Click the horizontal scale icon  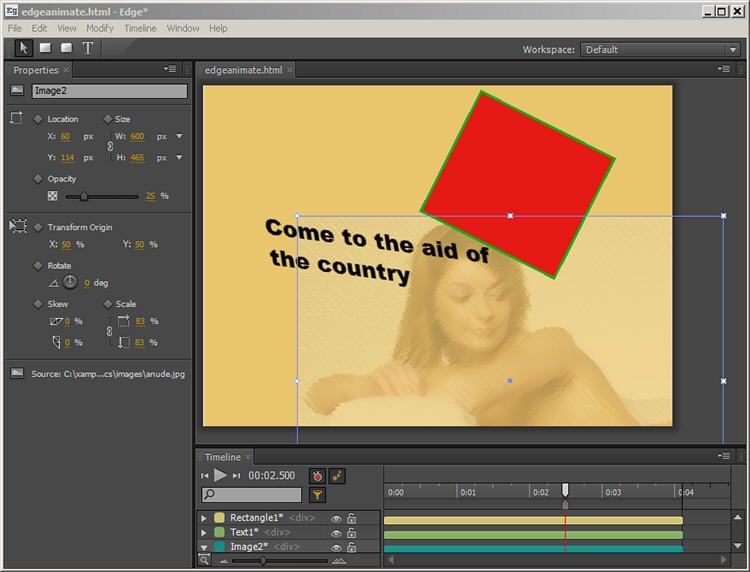(x=124, y=321)
